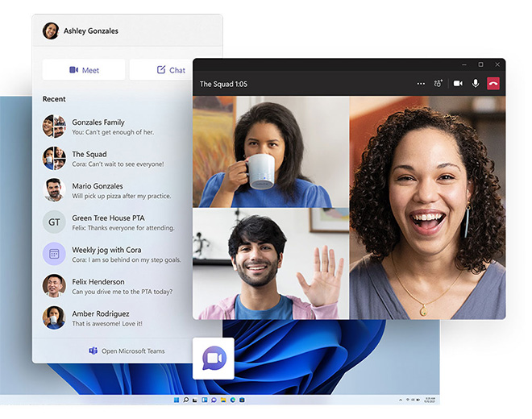Start a meeting with the Meet button
The image size is (532, 419).
[x=84, y=70]
